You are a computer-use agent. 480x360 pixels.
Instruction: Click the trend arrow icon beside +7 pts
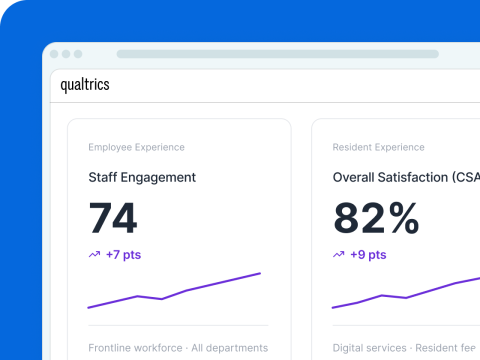pyautogui.click(x=94, y=255)
